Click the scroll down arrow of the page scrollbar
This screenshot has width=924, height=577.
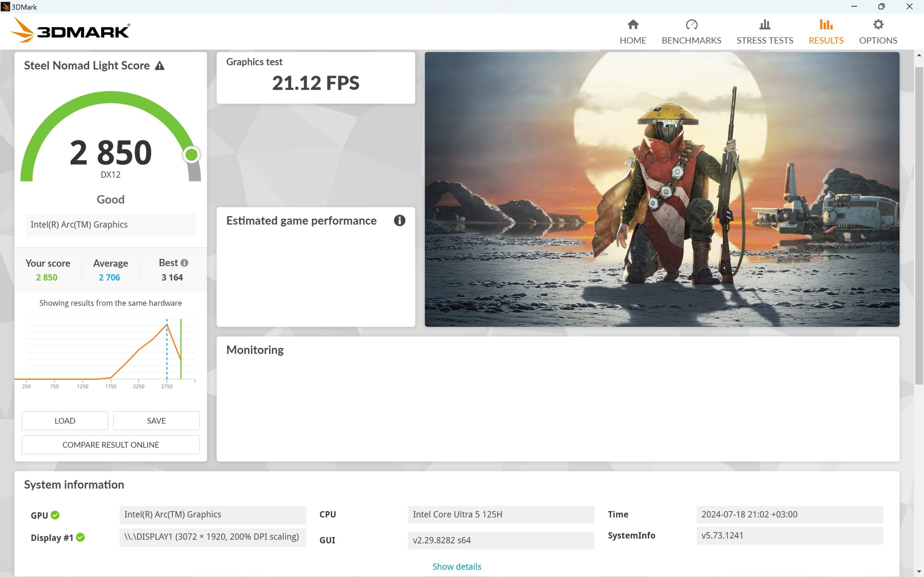pos(919,571)
